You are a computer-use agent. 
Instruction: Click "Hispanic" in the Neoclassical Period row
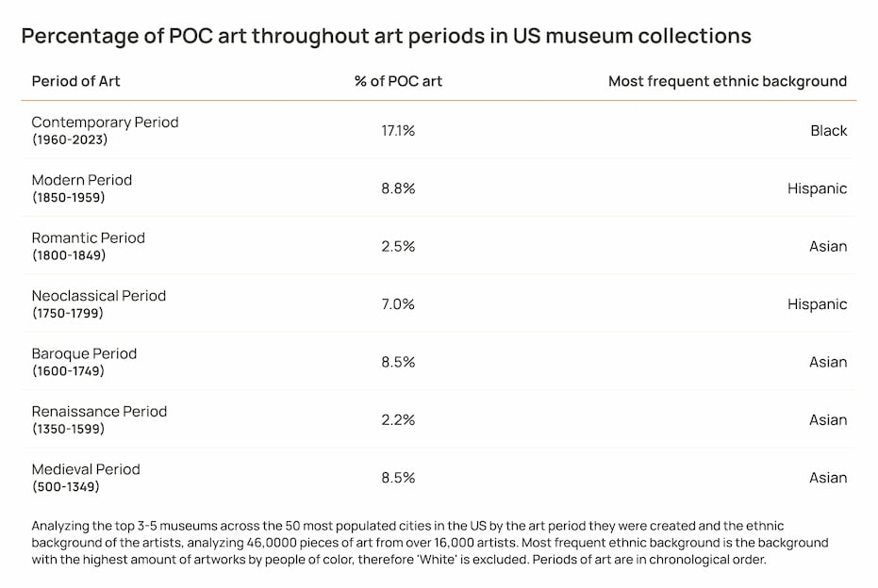click(817, 304)
